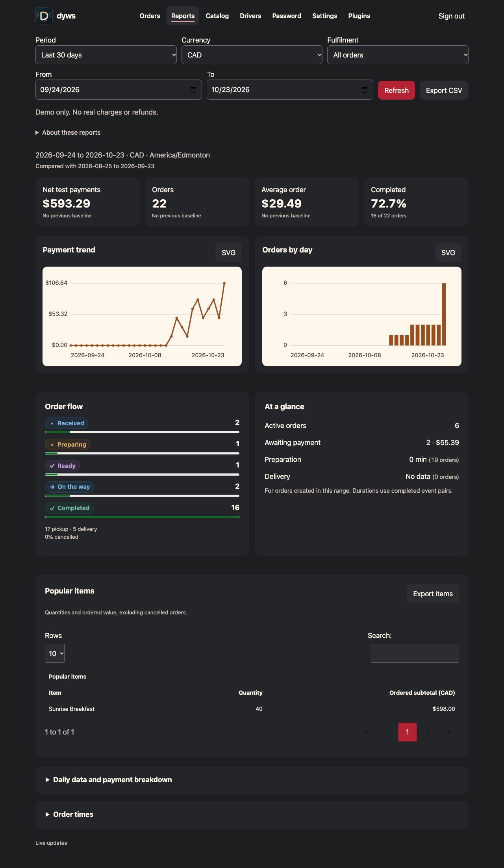Open the Plugins tab
The width and height of the screenshot is (504, 868).
tap(359, 16)
